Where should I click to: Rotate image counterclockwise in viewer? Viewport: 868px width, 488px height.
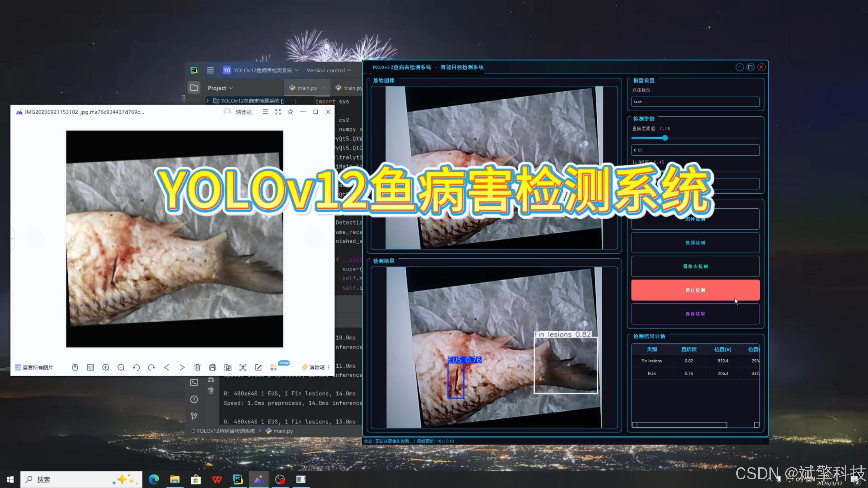pyautogui.click(x=136, y=367)
